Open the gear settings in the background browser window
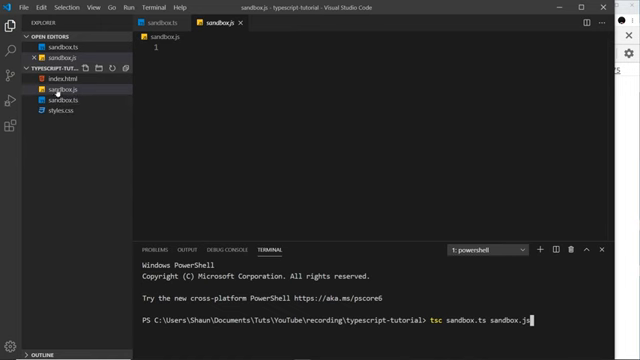This screenshot has width=640, height=360. click(629, 53)
